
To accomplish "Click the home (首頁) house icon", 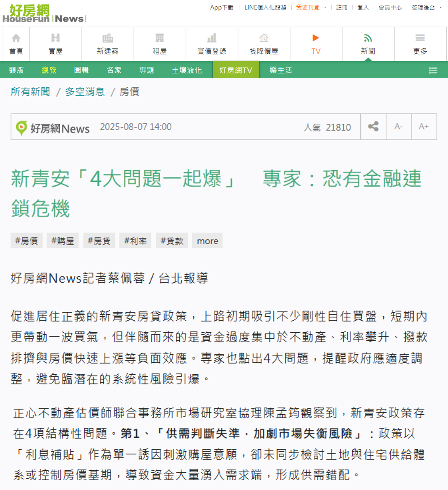I will click(x=16, y=38).
